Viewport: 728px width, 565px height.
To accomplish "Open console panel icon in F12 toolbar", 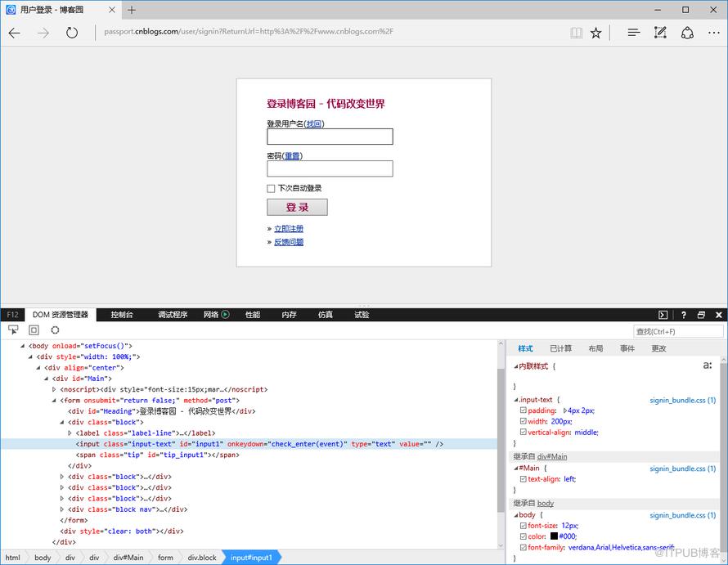I will 663,315.
